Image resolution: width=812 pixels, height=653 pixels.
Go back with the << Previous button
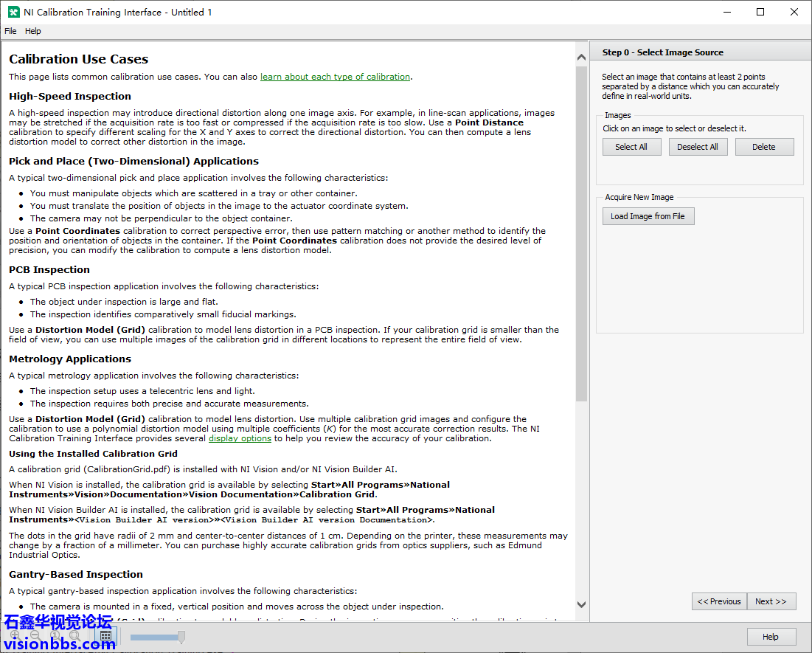point(719,601)
